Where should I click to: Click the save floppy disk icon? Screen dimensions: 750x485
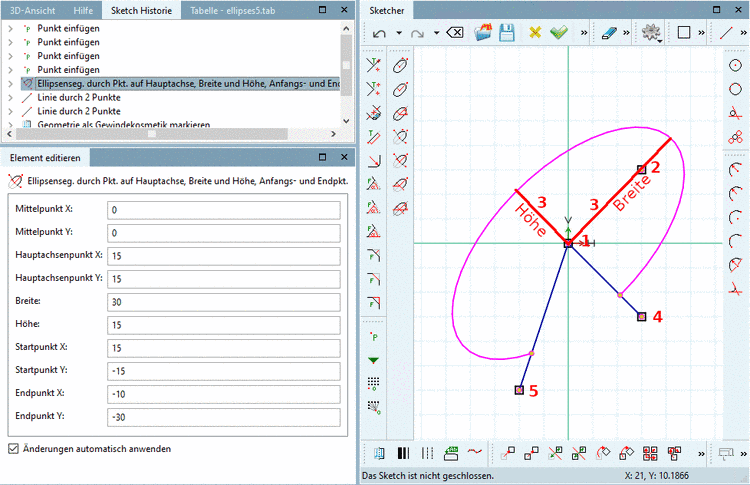507,33
